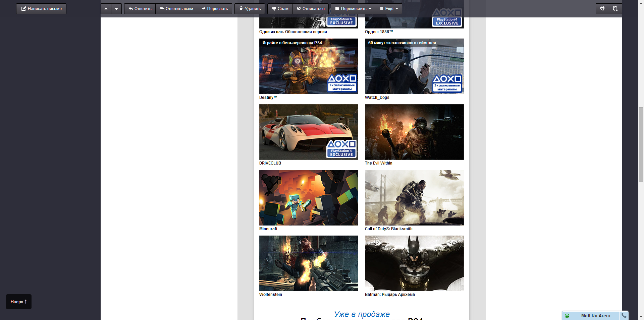Open the DRIVECLUB car thumbnail
Screen dimensions: 644x320
coord(309,132)
